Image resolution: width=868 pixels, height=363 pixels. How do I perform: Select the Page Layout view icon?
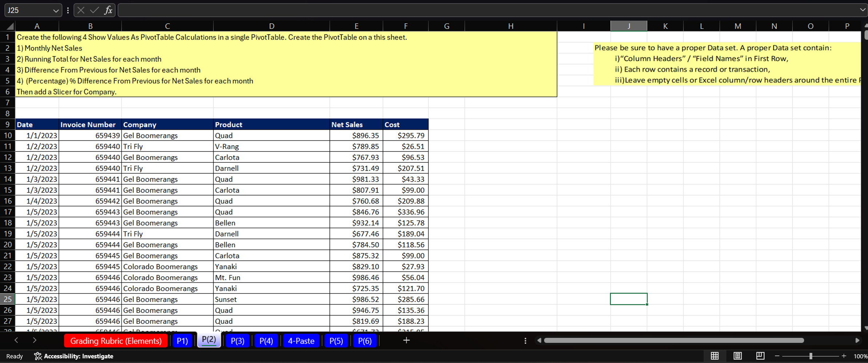click(738, 356)
